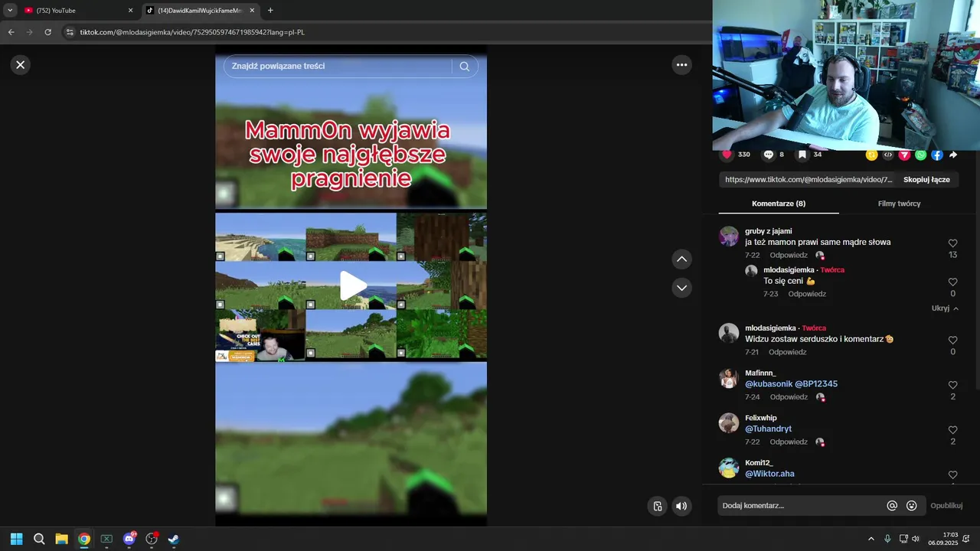
Task: Select the video URL text field
Action: click(808, 180)
